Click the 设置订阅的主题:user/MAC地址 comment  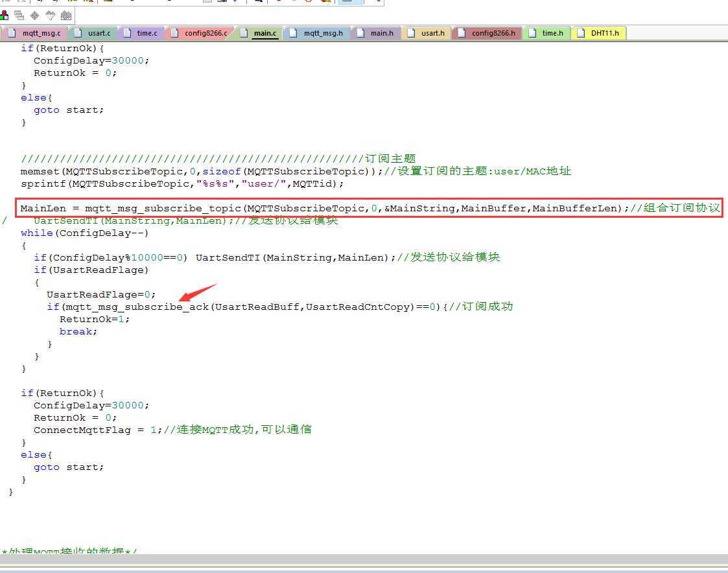point(478,171)
